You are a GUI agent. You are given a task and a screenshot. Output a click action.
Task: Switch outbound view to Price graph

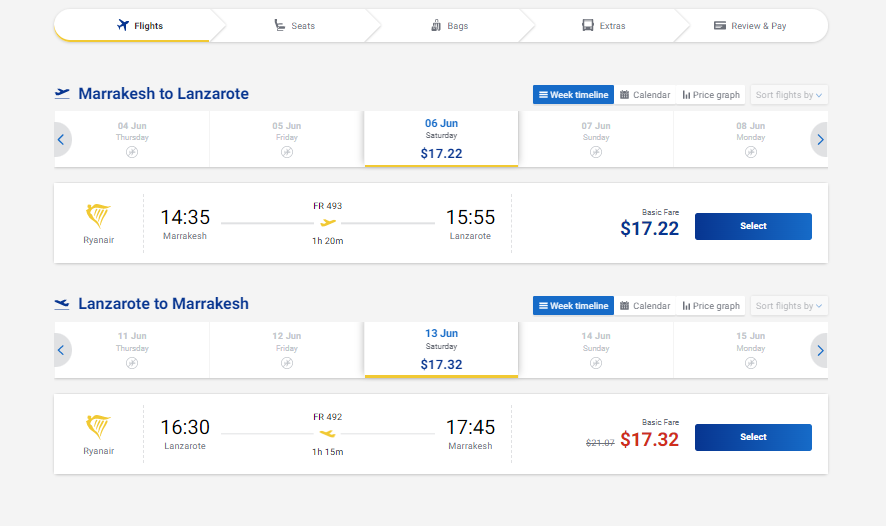tap(711, 95)
